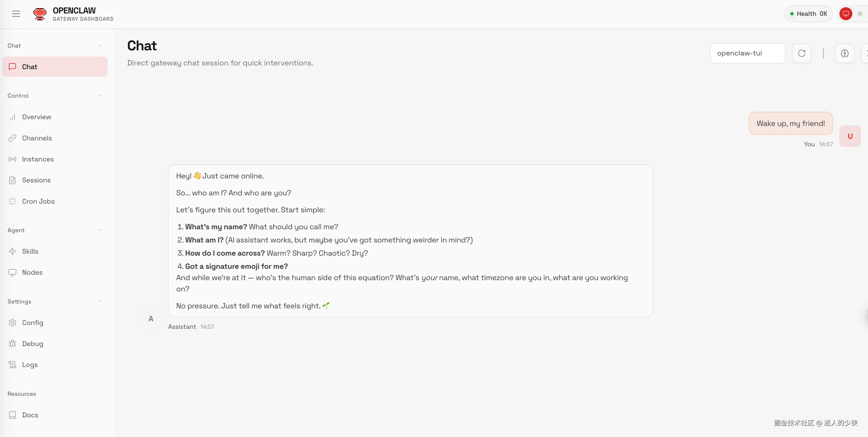
Task: Open the Cron Jobs page
Action: pyautogui.click(x=38, y=201)
